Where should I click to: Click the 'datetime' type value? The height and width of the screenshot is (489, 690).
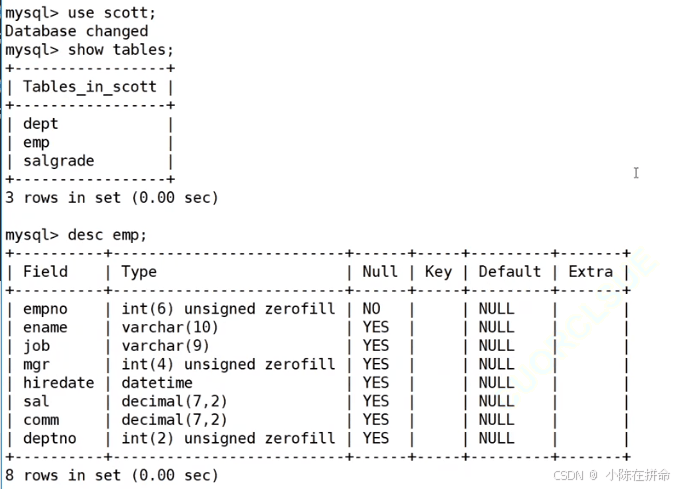157,383
